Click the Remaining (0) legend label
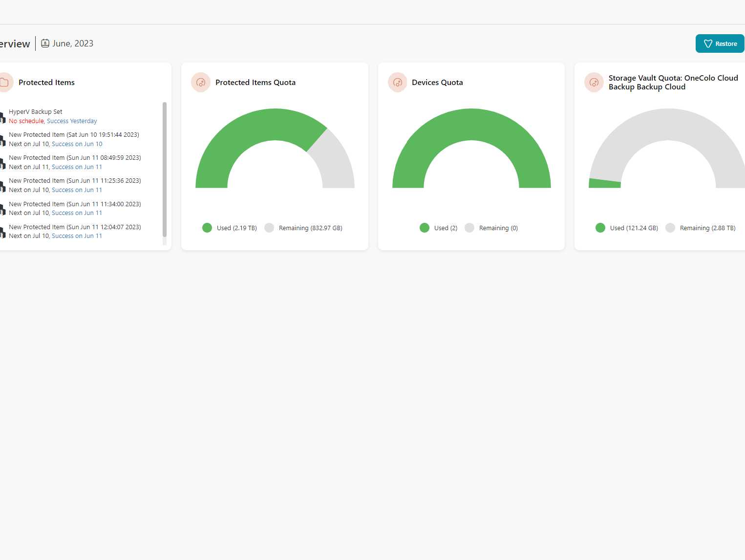 click(x=499, y=228)
